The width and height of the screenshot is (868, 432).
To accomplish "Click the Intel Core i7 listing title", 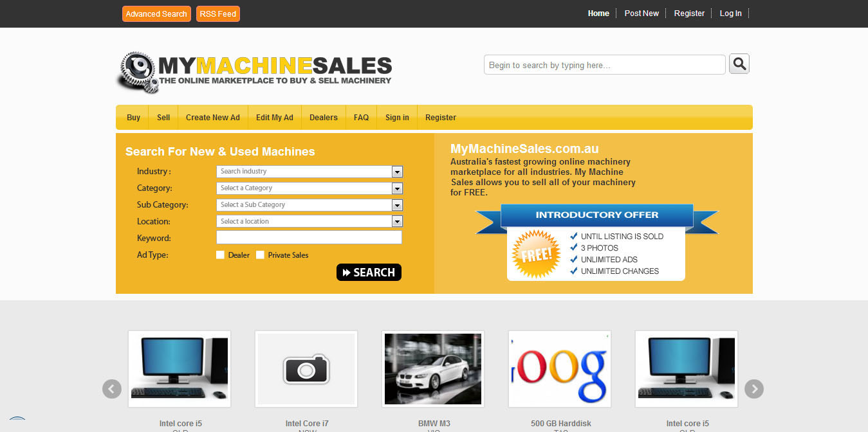I will click(307, 424).
